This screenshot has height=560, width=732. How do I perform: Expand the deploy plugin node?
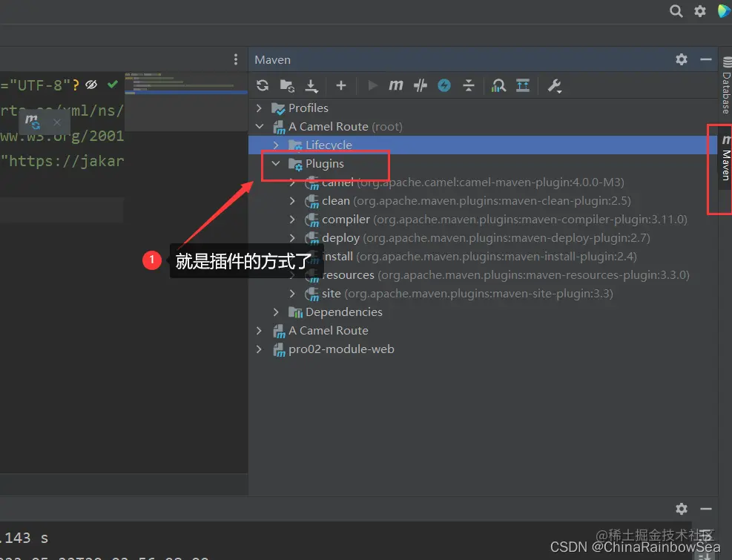point(292,238)
